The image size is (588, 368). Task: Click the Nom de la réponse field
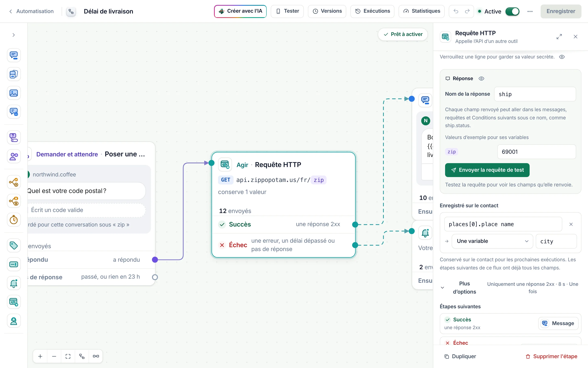[x=535, y=94]
